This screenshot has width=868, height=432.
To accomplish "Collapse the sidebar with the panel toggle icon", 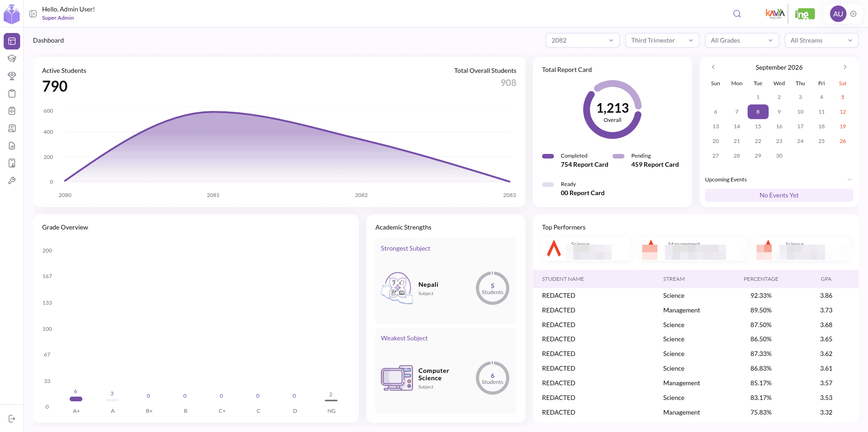I will (33, 14).
